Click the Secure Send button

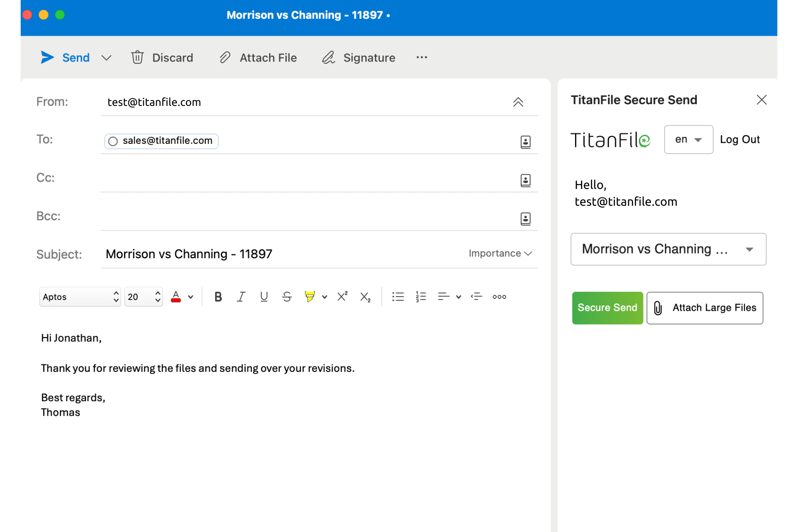(607, 308)
